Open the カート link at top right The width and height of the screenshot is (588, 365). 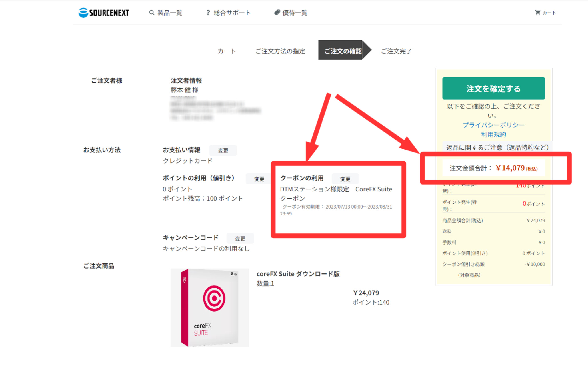[549, 13]
